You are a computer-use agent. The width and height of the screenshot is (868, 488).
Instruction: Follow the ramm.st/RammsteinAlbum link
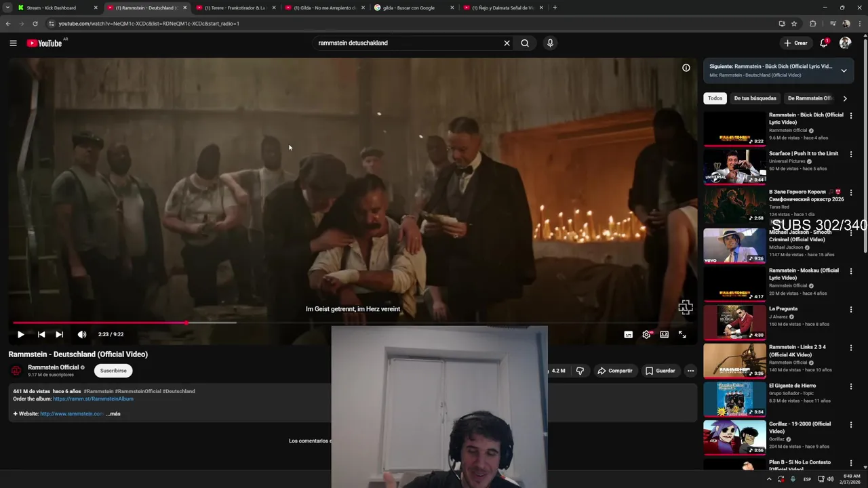click(x=93, y=399)
